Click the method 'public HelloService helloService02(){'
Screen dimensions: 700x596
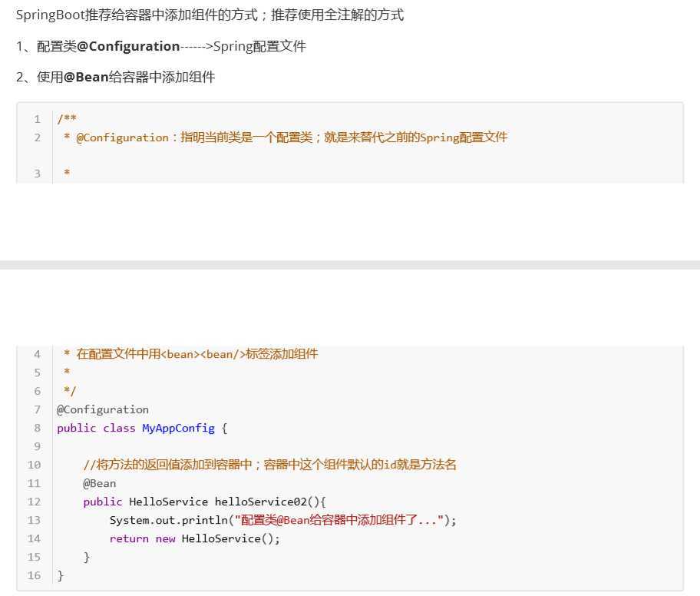pos(204,502)
